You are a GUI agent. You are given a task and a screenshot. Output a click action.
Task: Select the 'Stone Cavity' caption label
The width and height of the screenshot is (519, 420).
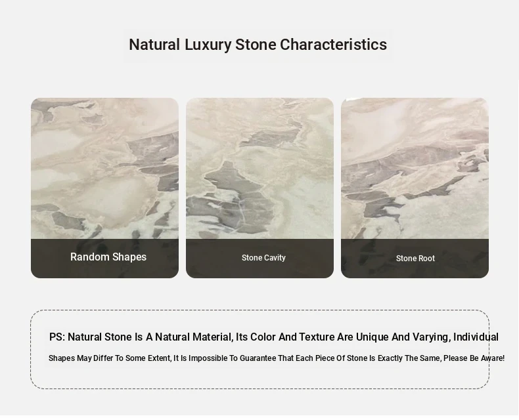pos(263,258)
